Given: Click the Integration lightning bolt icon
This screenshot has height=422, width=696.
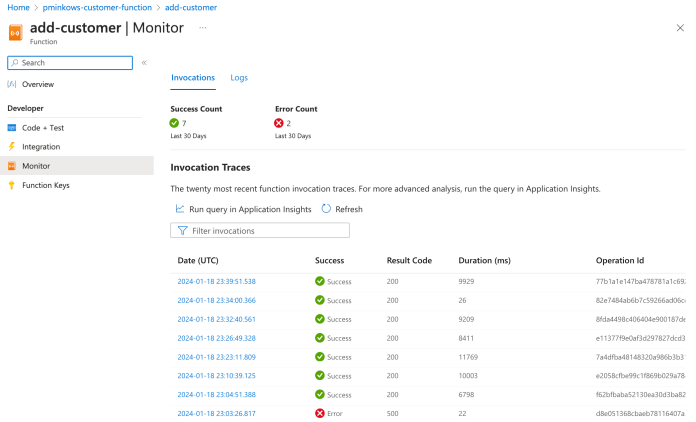Looking at the screenshot, I should point(12,146).
